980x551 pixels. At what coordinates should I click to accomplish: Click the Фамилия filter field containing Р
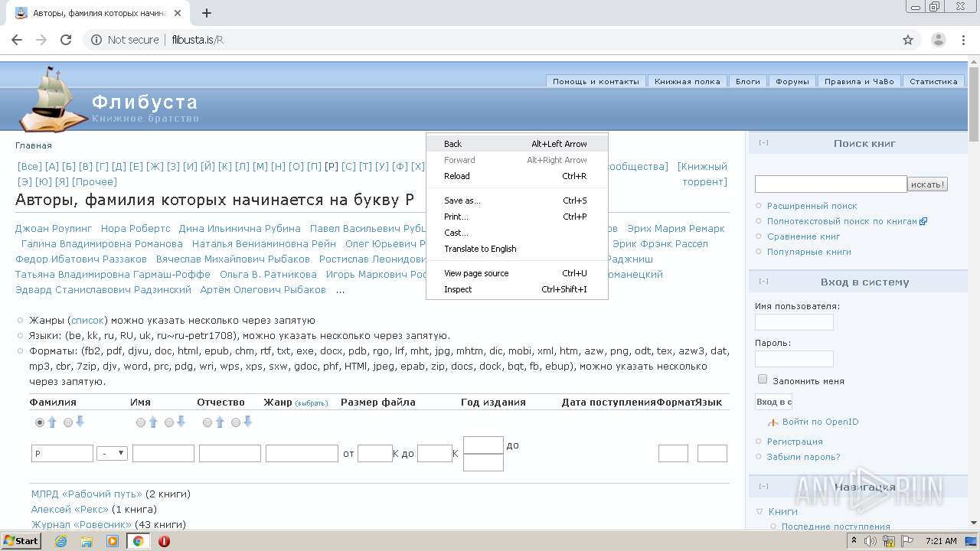62,454
